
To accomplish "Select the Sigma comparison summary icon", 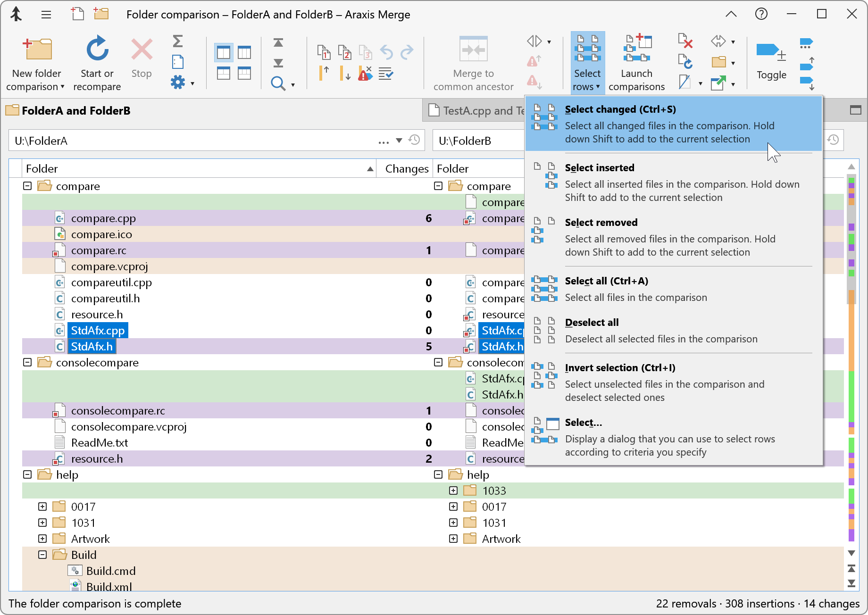I will (178, 42).
